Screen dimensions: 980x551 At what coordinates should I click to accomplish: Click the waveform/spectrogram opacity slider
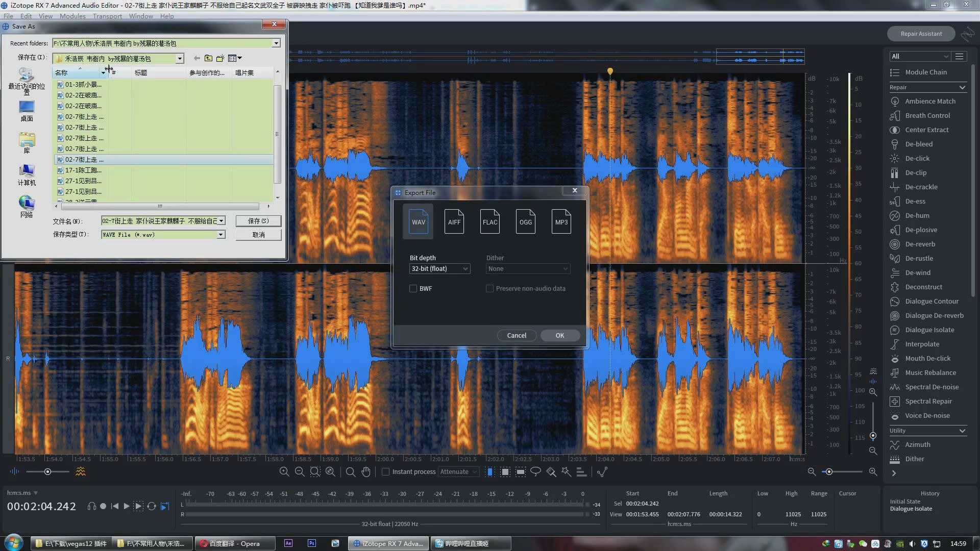tap(47, 471)
